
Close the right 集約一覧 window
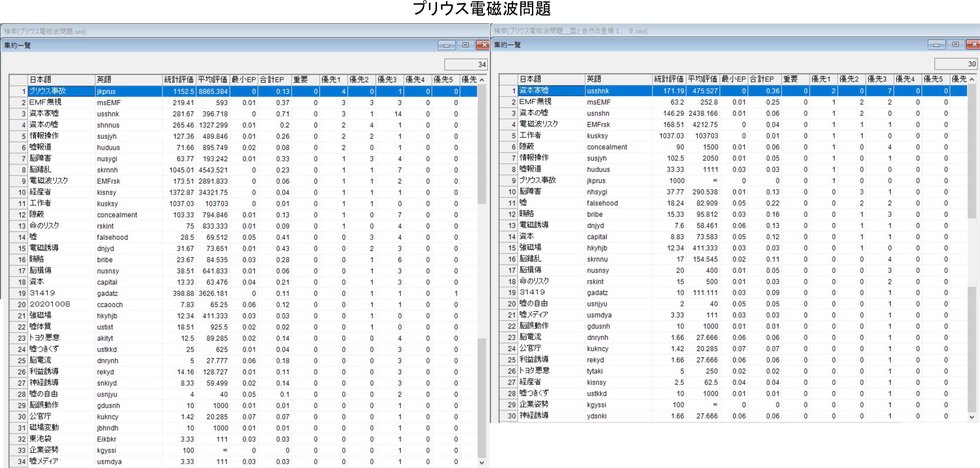pos(973,45)
